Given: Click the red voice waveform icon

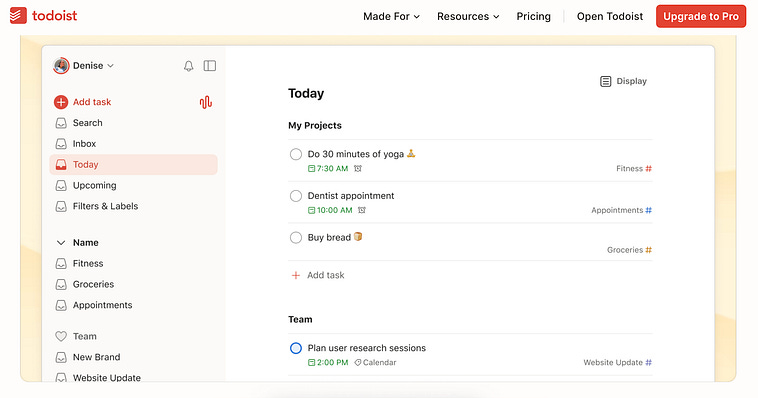Looking at the screenshot, I should pyautogui.click(x=206, y=102).
